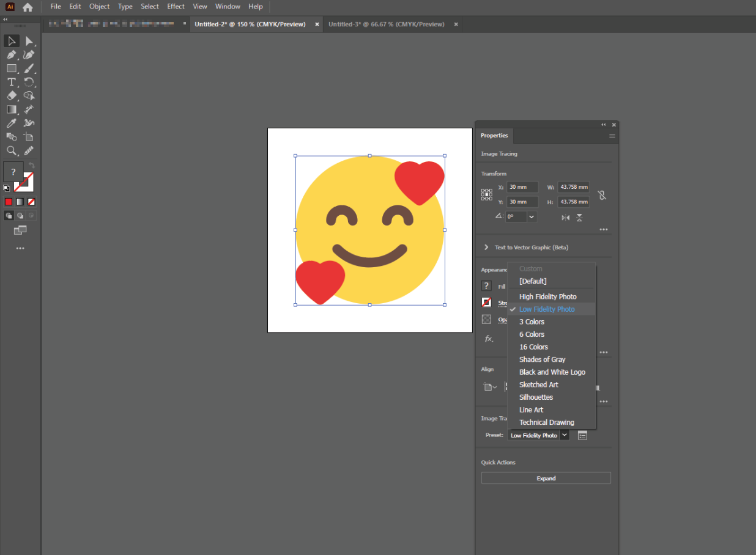The height and width of the screenshot is (555, 756).
Task: Click the Fill swatch in Appearance section
Action: coord(486,286)
